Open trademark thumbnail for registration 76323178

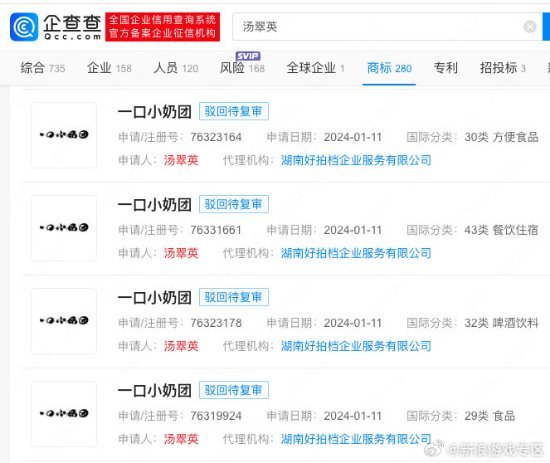[64, 321]
